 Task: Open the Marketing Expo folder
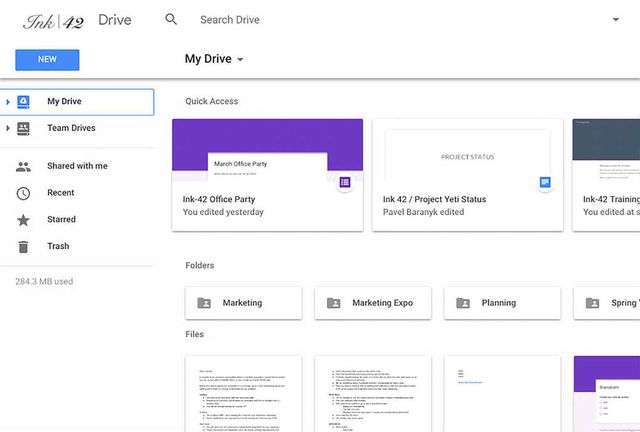pos(373,303)
